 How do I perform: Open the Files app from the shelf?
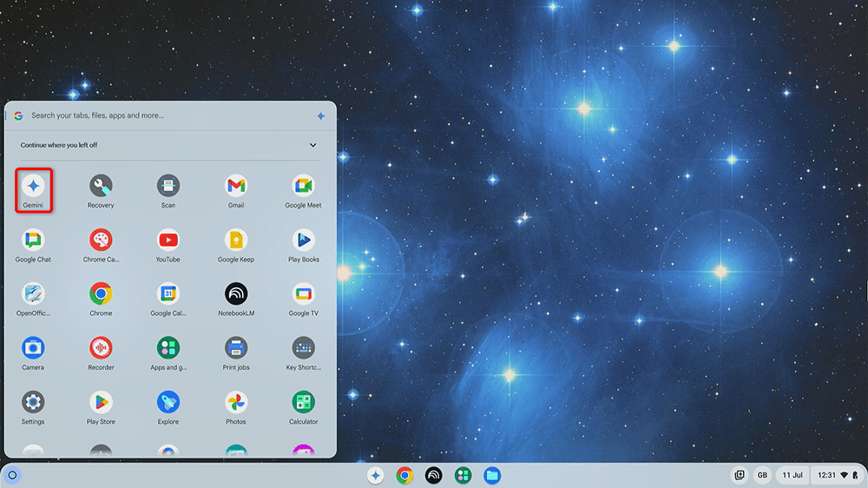click(x=491, y=475)
